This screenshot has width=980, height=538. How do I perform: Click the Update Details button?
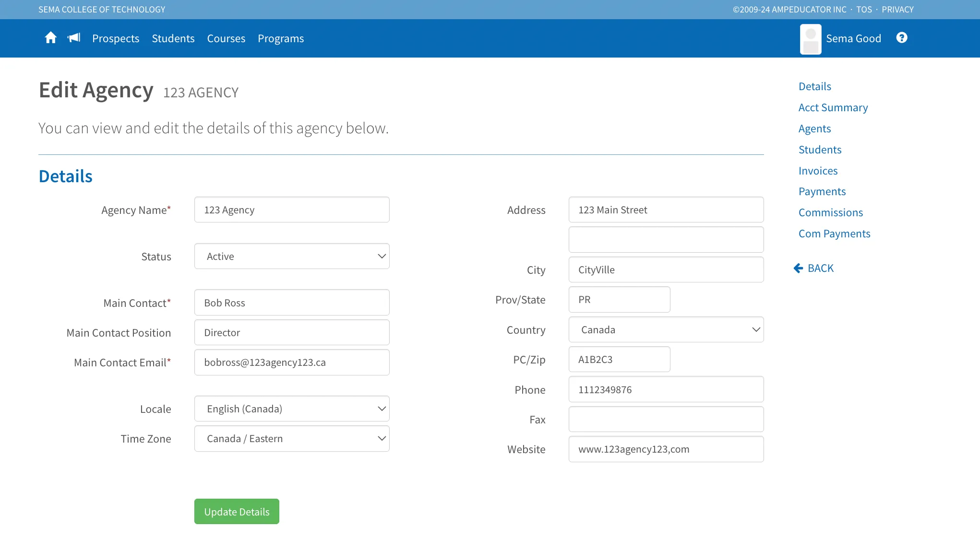pyautogui.click(x=237, y=511)
